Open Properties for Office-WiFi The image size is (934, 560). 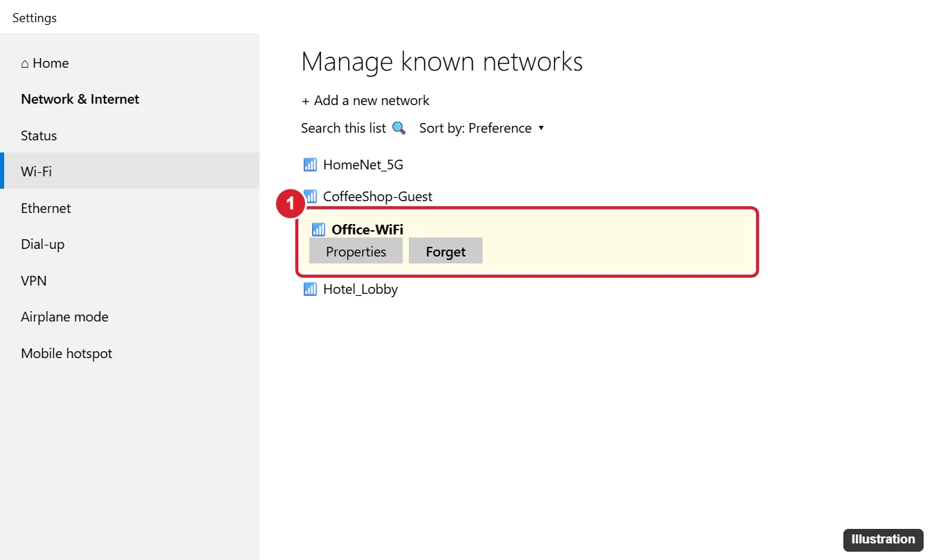pos(356,252)
